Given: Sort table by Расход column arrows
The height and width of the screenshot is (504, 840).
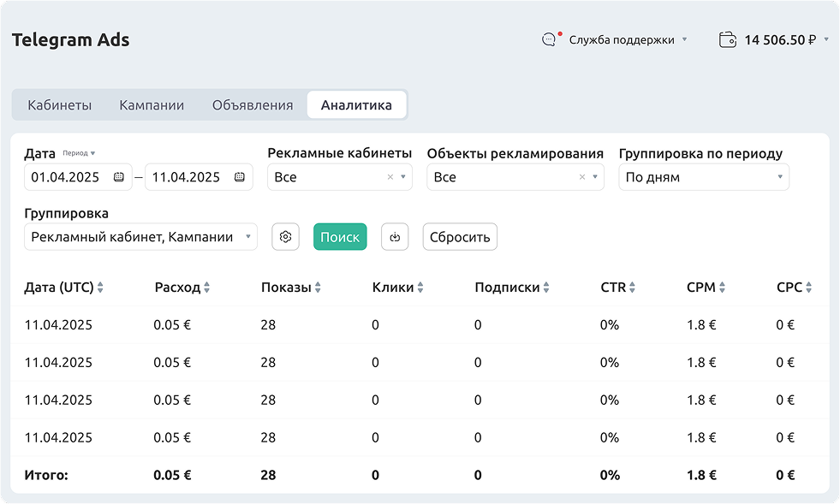Looking at the screenshot, I should coord(207,288).
